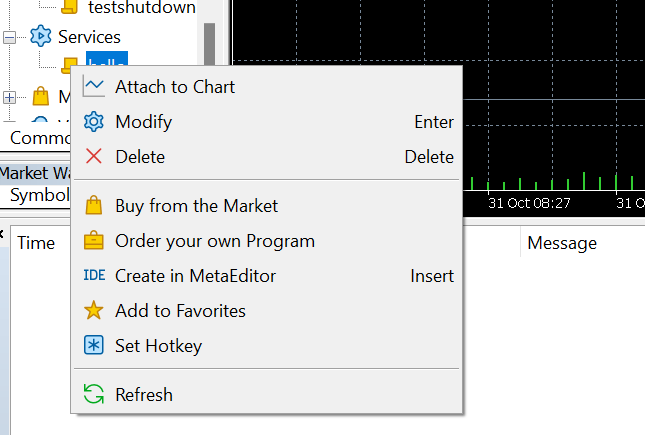Screen dimensions: 645x435
Task: Collapse the Services tree node
Action: point(9,37)
